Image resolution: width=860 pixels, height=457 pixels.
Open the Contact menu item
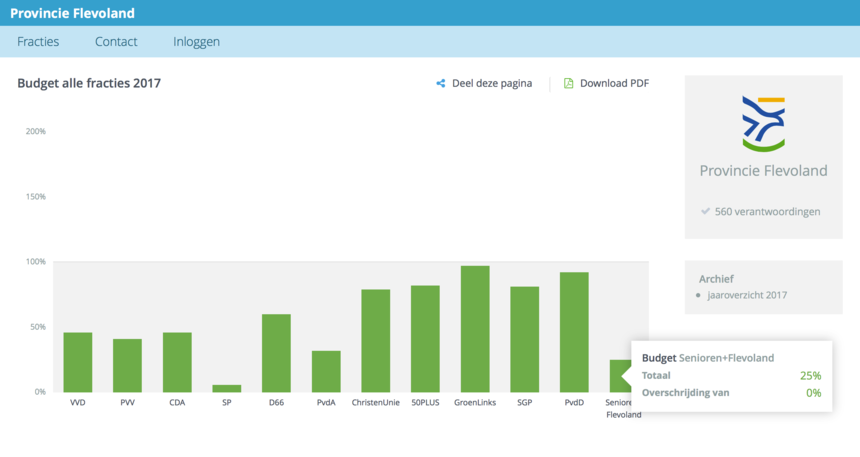[x=116, y=42]
